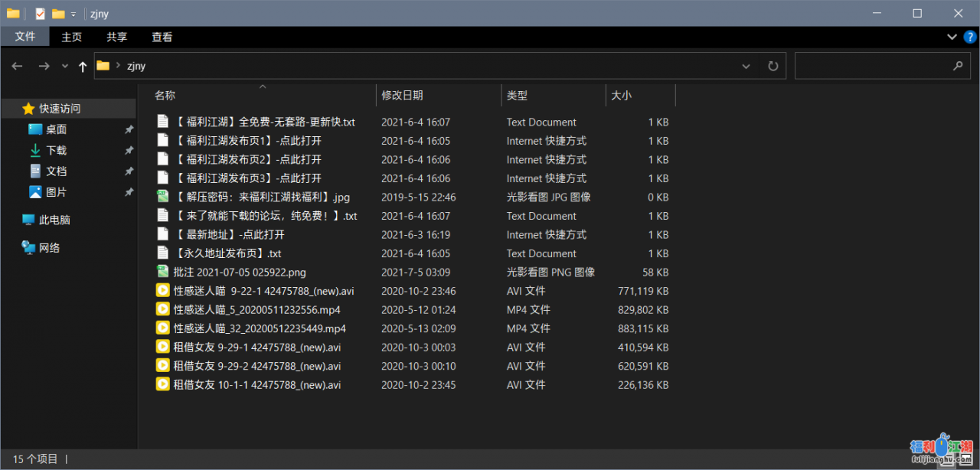The height and width of the screenshot is (470, 980).
Task: Open 此电脑 from the sidebar
Action: click(46, 220)
